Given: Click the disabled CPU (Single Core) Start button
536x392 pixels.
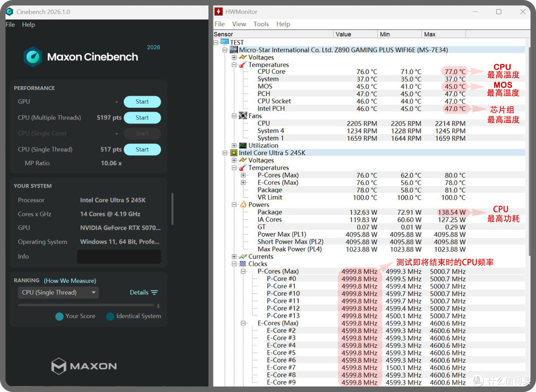Looking at the screenshot, I should pos(142,133).
